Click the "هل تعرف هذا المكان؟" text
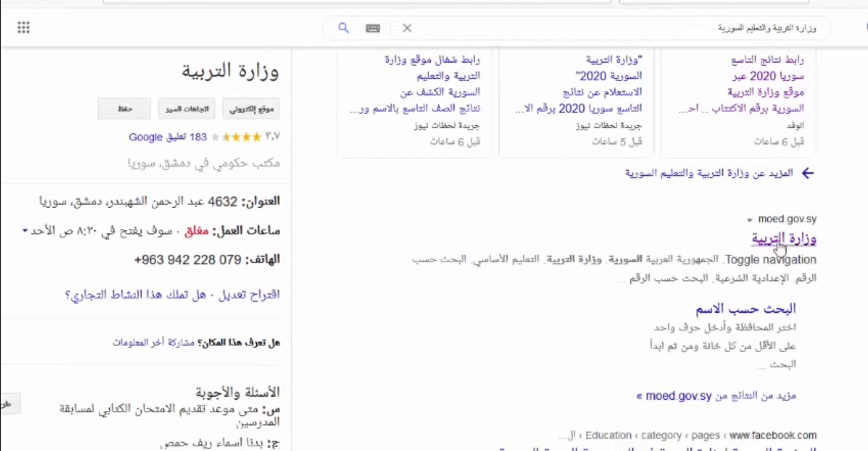Screen dimensions: 868x451 (238, 343)
